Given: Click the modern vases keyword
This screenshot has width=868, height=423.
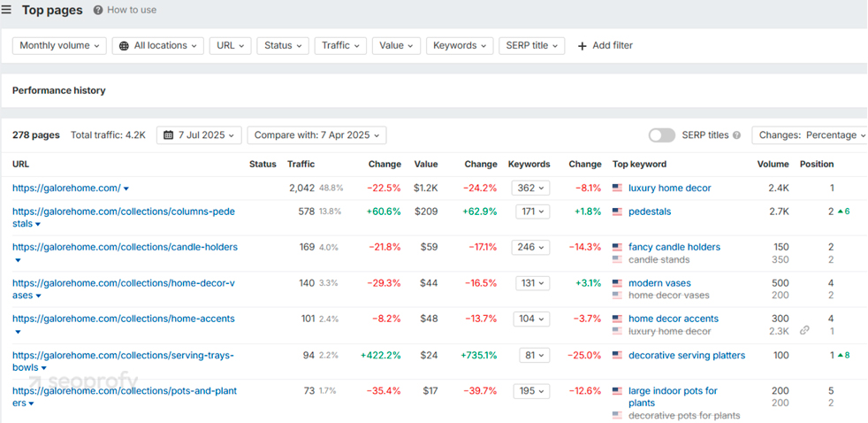Looking at the screenshot, I should click(x=660, y=283).
